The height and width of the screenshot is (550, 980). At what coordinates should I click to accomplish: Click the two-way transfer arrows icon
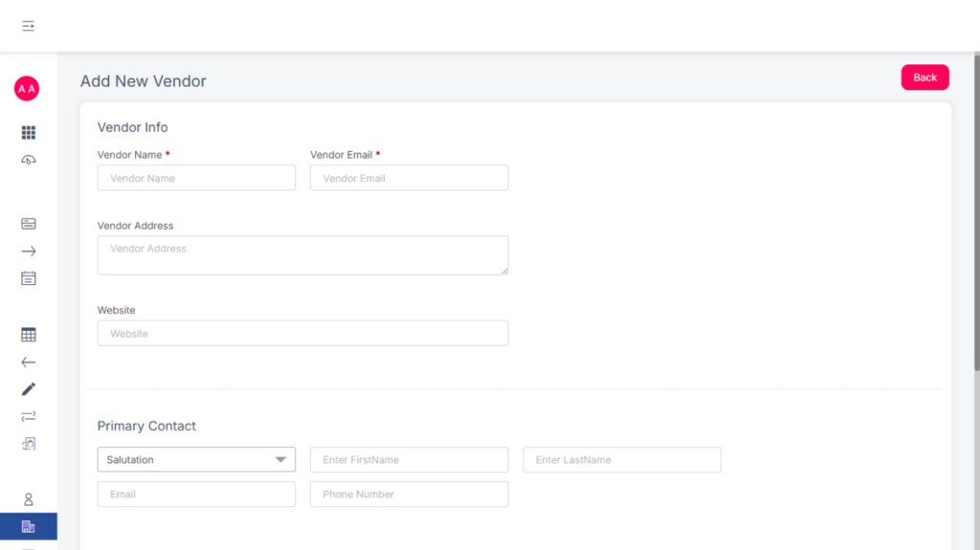pos(29,416)
